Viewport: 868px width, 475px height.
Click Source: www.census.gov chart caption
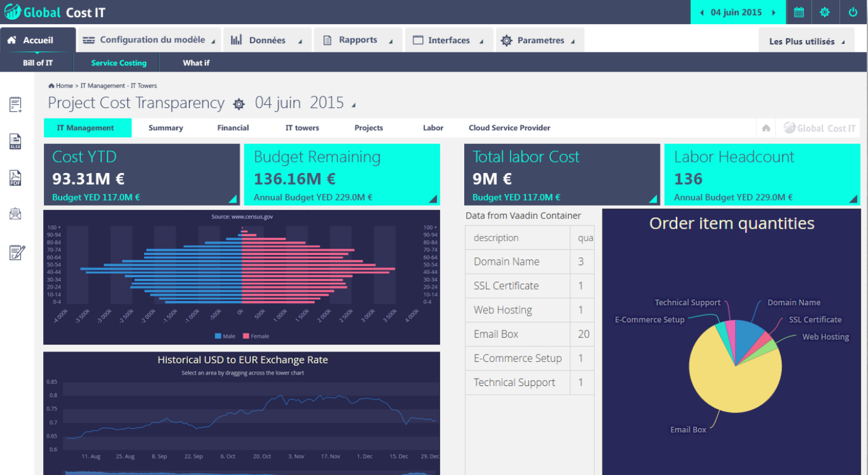click(242, 217)
